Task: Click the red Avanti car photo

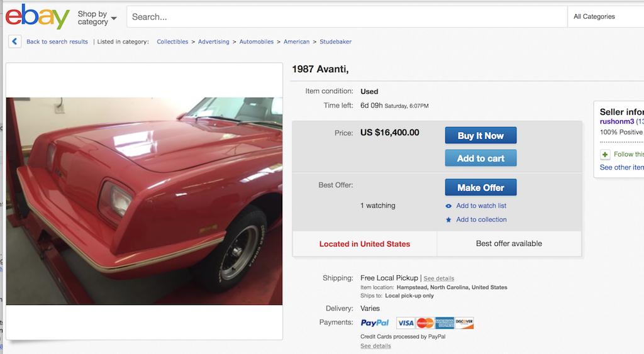Action: click(x=144, y=201)
